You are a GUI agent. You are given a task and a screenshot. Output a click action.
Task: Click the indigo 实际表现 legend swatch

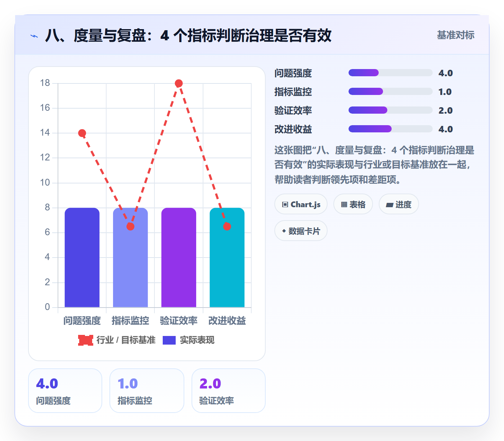[x=169, y=340]
